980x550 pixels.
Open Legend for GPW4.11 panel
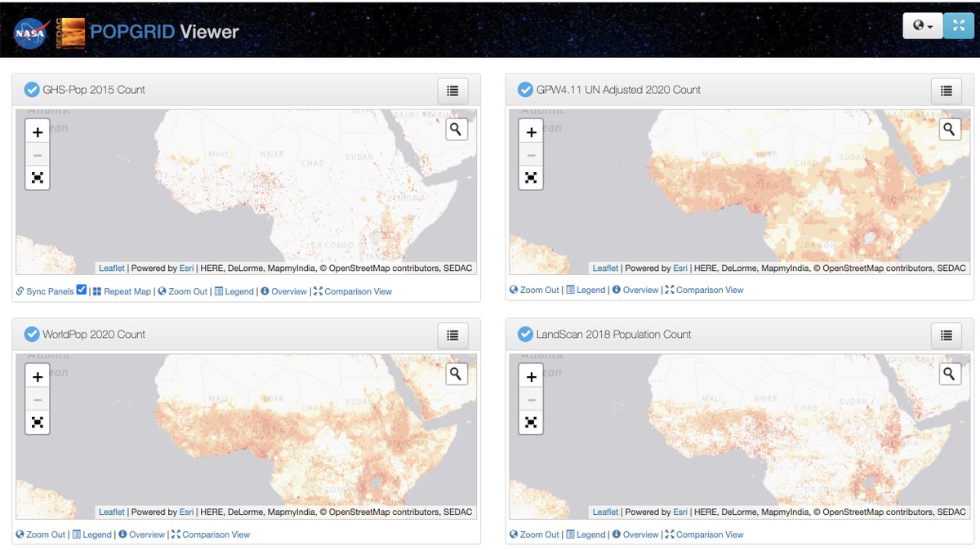(x=586, y=290)
